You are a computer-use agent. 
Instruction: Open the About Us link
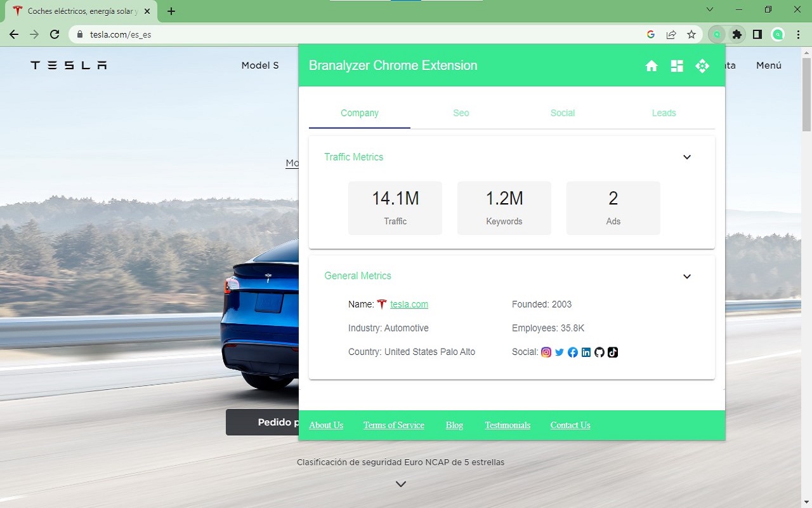[x=326, y=425]
